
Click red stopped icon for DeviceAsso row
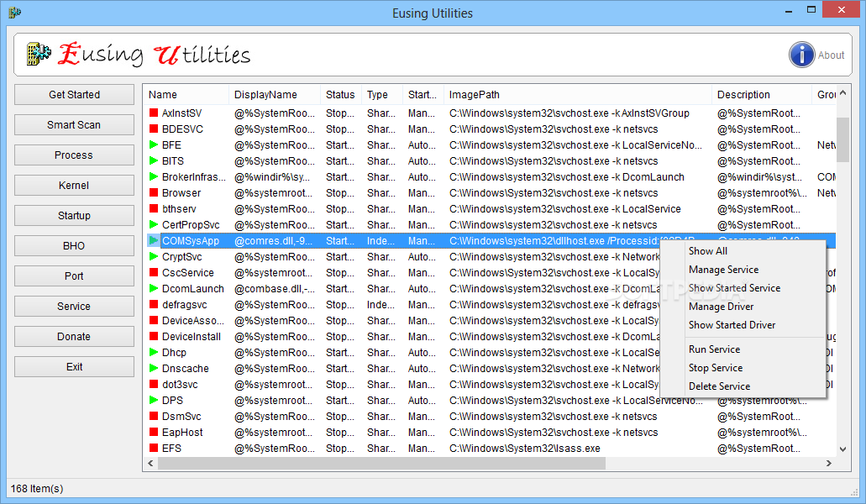154,321
